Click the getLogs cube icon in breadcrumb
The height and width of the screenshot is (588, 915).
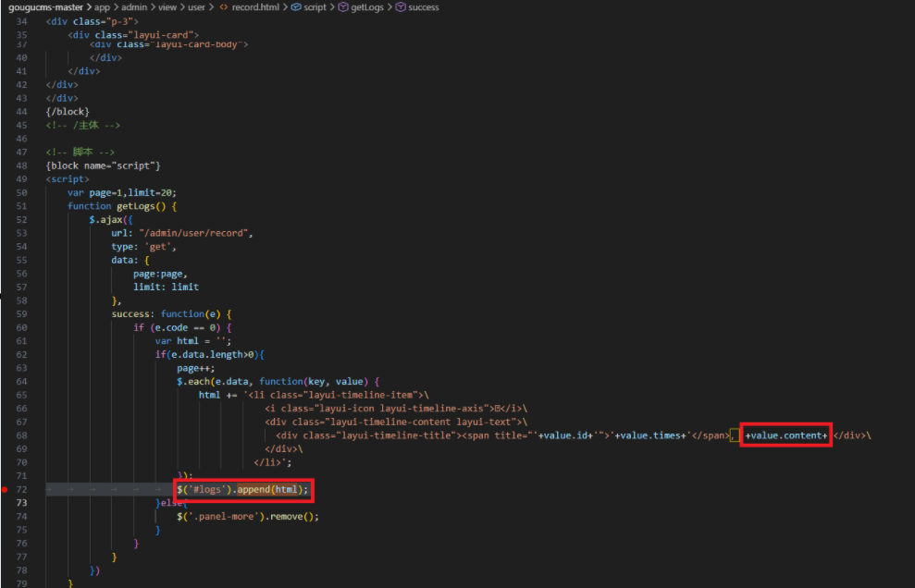[x=341, y=7]
